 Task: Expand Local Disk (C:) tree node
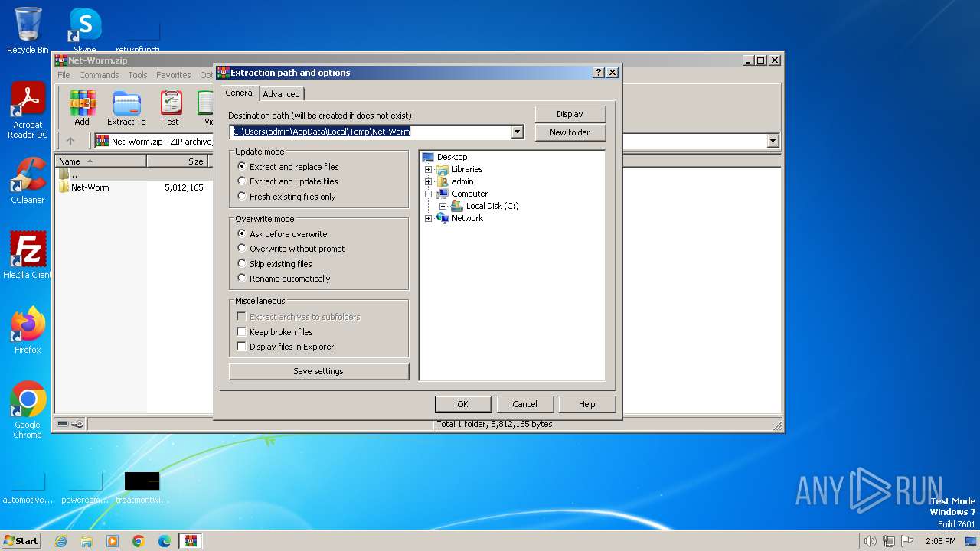pyautogui.click(x=443, y=206)
